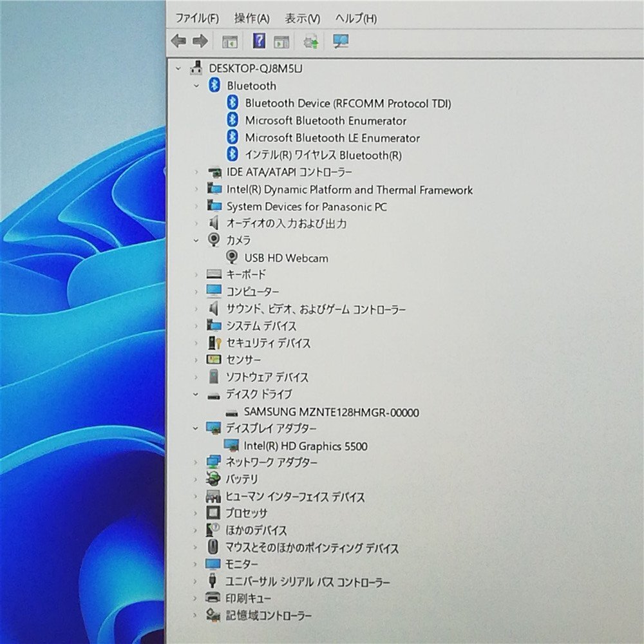Click the 印刷キュー printer icon
Screen dimensions: 644x644
pos(213,598)
